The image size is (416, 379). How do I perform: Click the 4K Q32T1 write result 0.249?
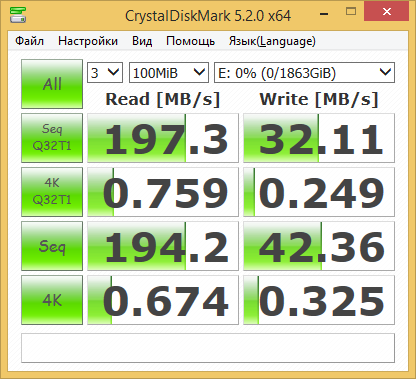[x=319, y=192]
